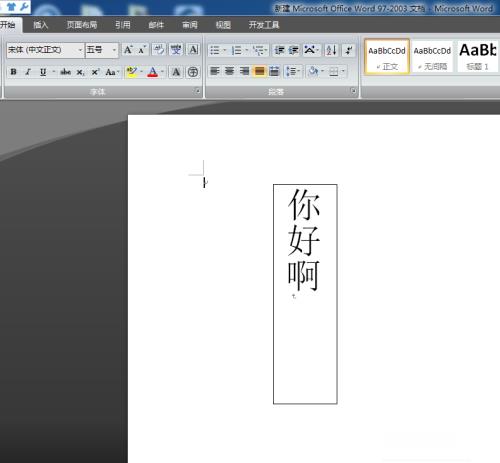
Task: Click the Increase Indent icon
Action: coord(293,50)
